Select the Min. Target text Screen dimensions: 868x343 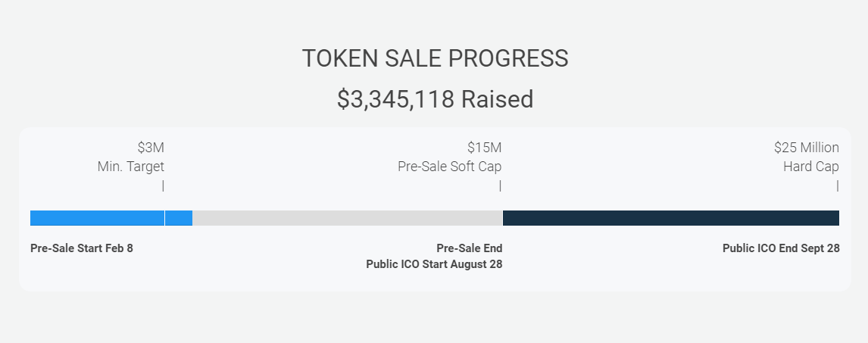point(130,167)
